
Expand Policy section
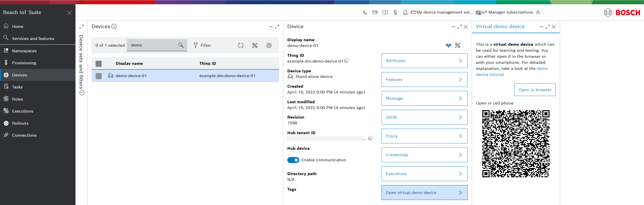click(x=424, y=136)
